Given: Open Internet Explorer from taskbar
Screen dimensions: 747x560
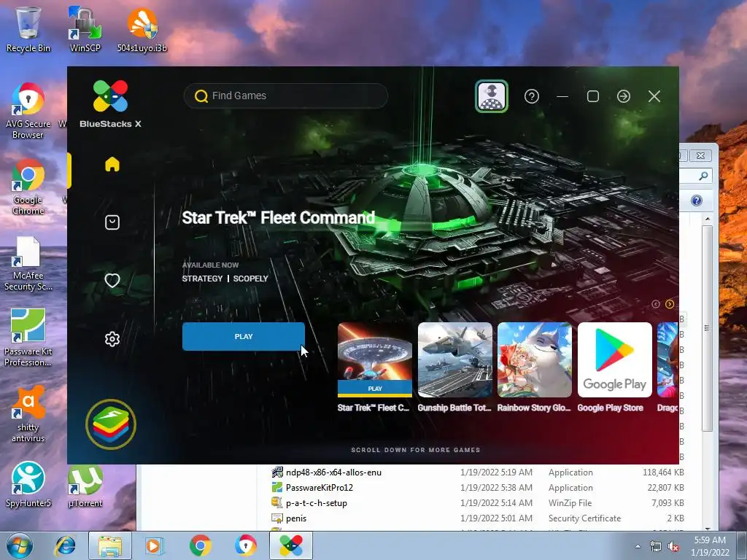Looking at the screenshot, I should pos(65,545).
